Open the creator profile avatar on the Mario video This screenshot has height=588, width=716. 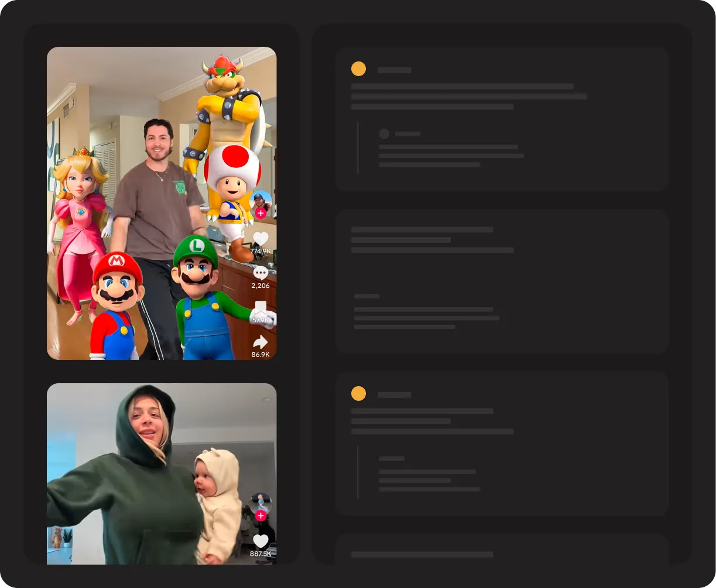[261, 201]
